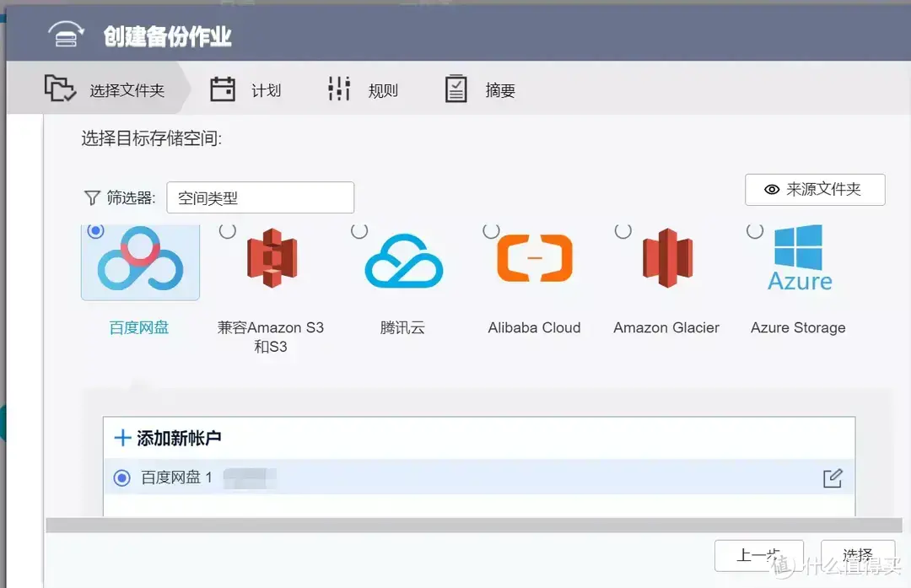The width and height of the screenshot is (911, 588).
Task: Click the 上一步 button
Action: (x=759, y=555)
